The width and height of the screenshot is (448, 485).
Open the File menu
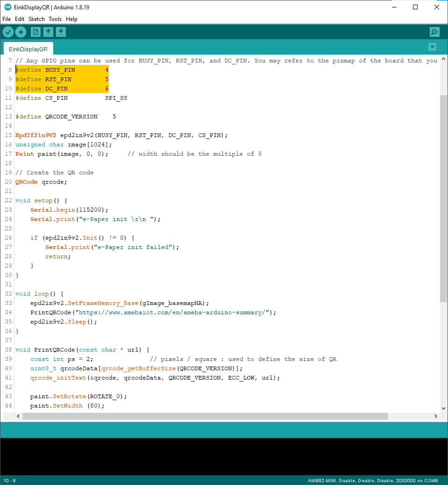click(x=7, y=19)
